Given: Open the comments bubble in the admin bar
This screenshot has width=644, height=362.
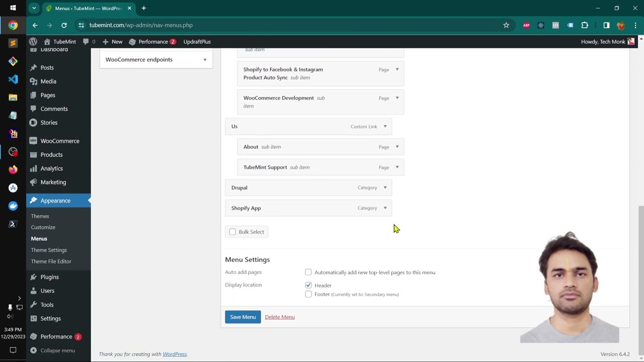Looking at the screenshot, I should pos(89,42).
